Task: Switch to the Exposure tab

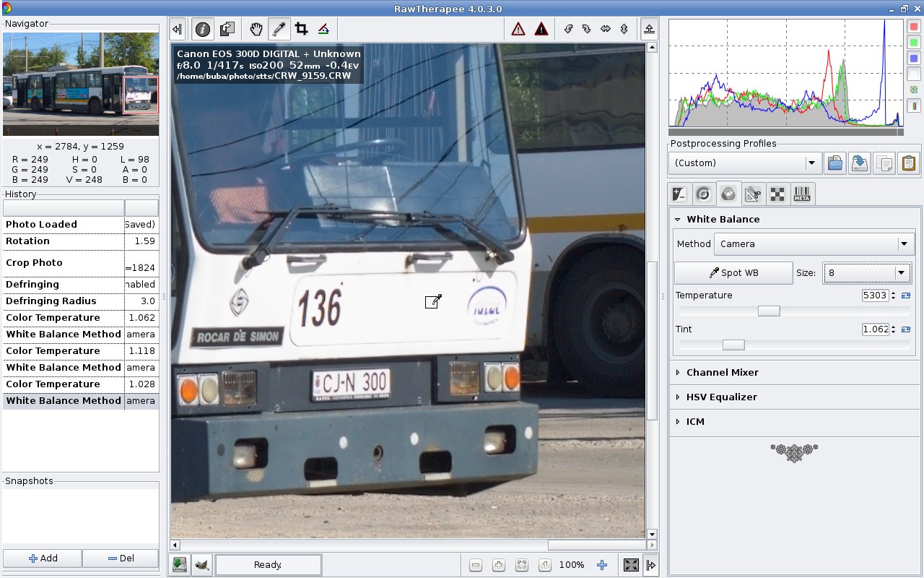Action: 679,194
